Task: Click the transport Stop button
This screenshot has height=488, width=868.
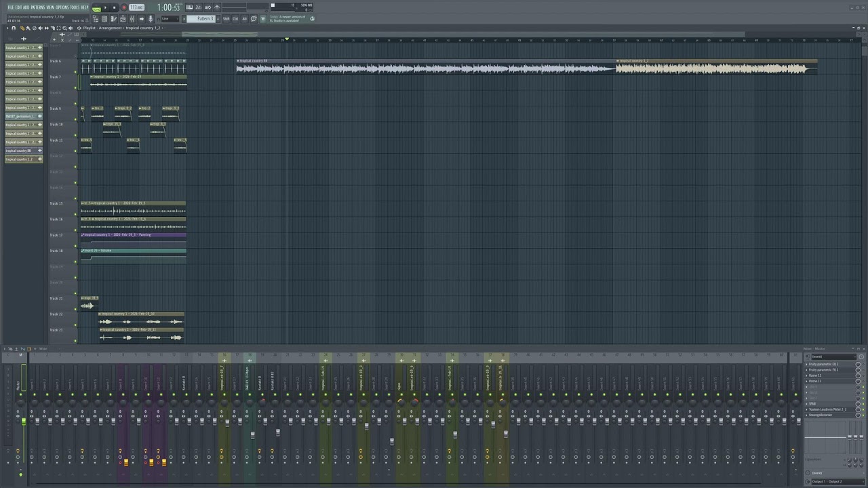Action: 114,7
